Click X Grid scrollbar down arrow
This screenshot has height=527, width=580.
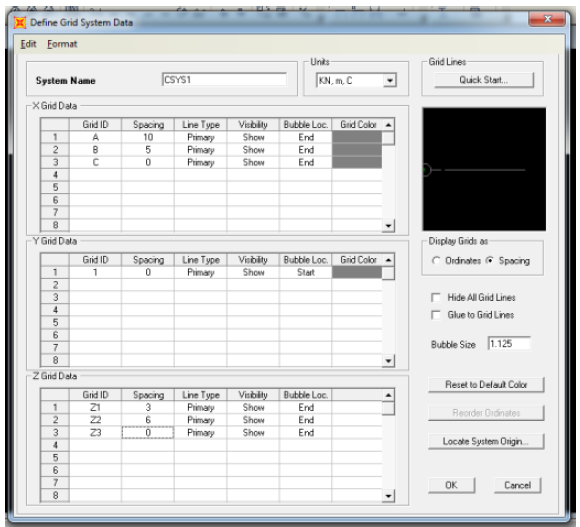[x=388, y=225]
